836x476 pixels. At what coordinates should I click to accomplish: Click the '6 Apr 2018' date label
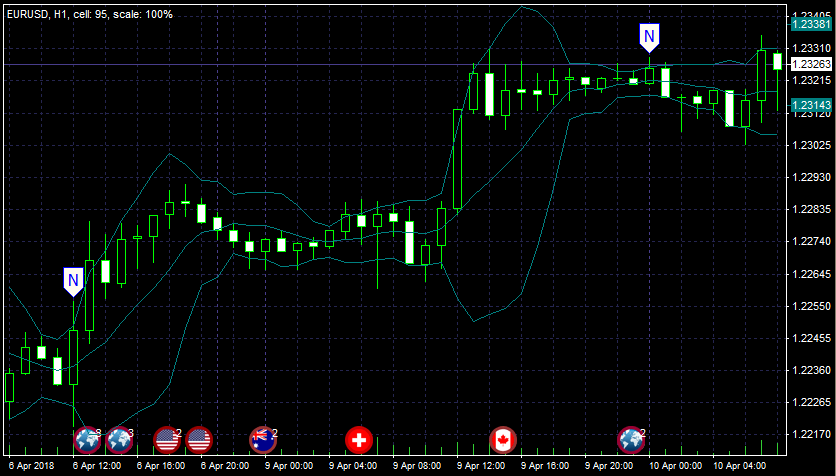click(31, 466)
